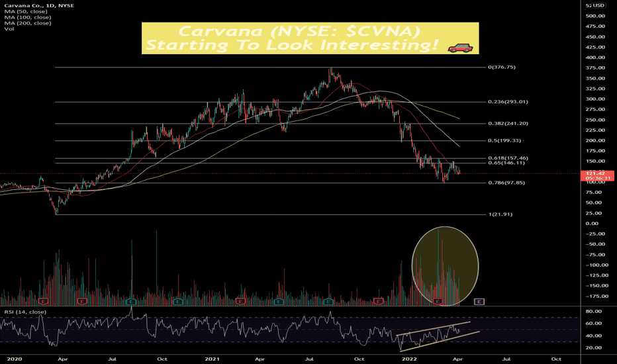
Task: Click the Fibonacci label 1(21.91)
Action: [x=500, y=214]
